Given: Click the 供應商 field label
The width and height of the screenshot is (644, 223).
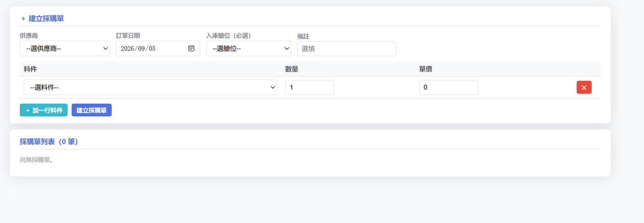Looking at the screenshot, I should point(29,35).
